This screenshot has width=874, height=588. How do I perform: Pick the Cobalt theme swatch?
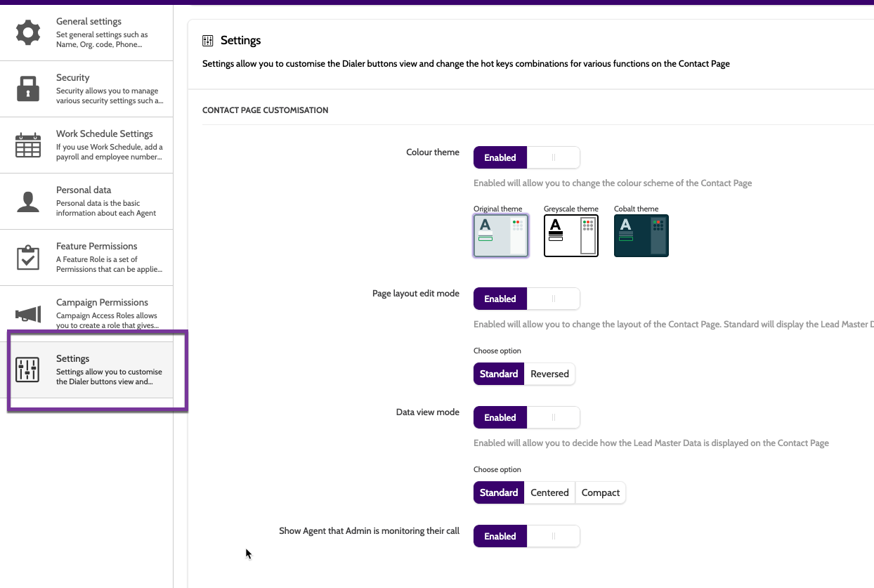click(x=641, y=235)
